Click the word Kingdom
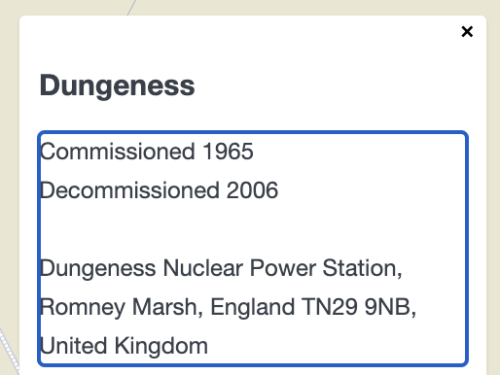The image size is (500, 375). 161,346
